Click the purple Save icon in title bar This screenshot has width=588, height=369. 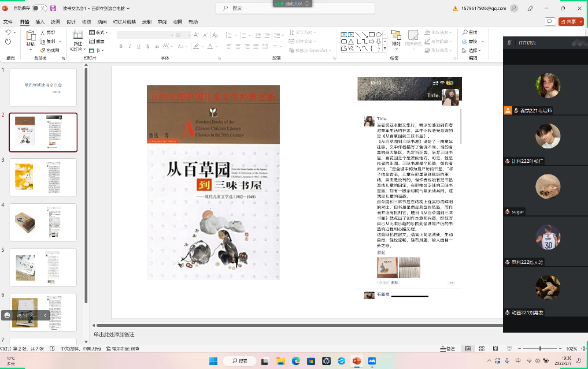coord(53,8)
